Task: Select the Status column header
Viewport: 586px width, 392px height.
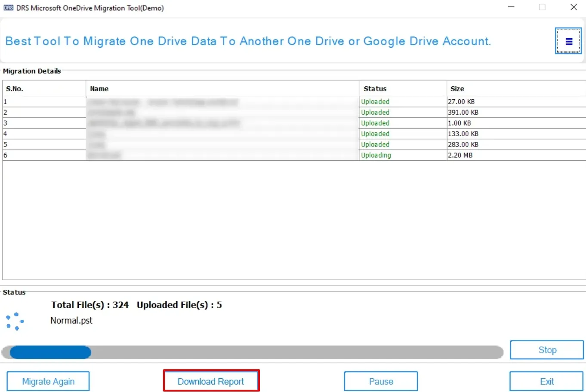Action: pos(375,89)
